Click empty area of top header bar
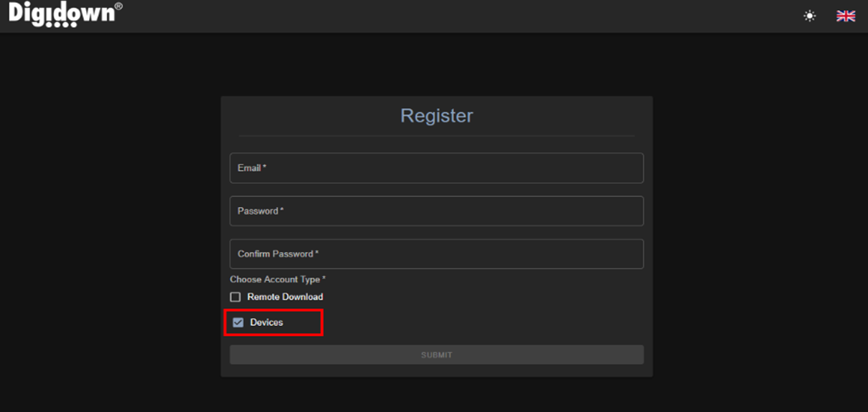The image size is (868, 412). [x=459, y=16]
